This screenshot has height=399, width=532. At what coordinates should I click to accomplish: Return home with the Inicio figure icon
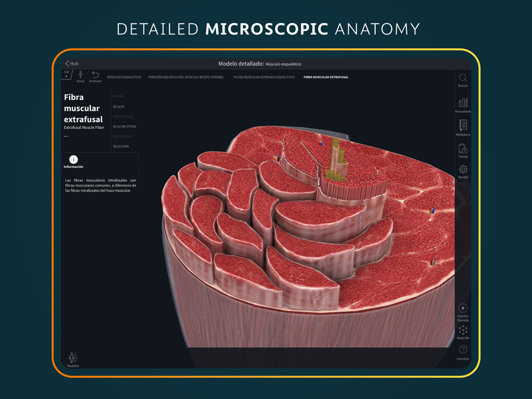[x=81, y=77]
